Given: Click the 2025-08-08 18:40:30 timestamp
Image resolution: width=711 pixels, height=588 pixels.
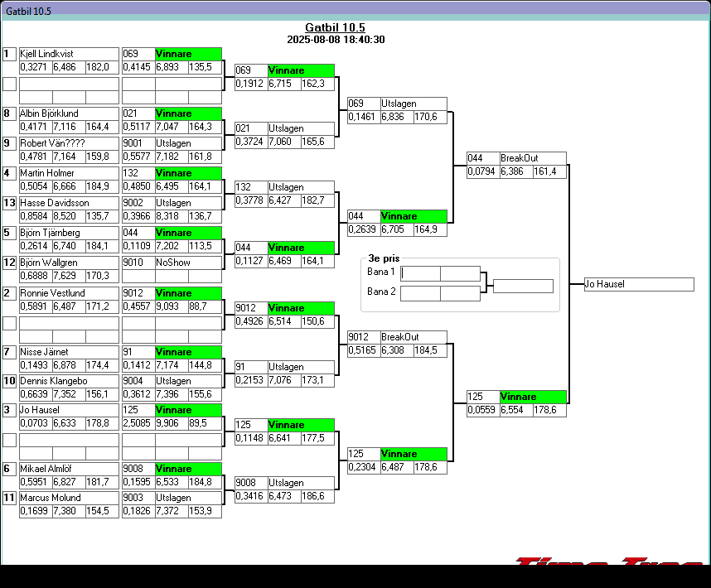Looking at the screenshot, I should [x=335, y=39].
